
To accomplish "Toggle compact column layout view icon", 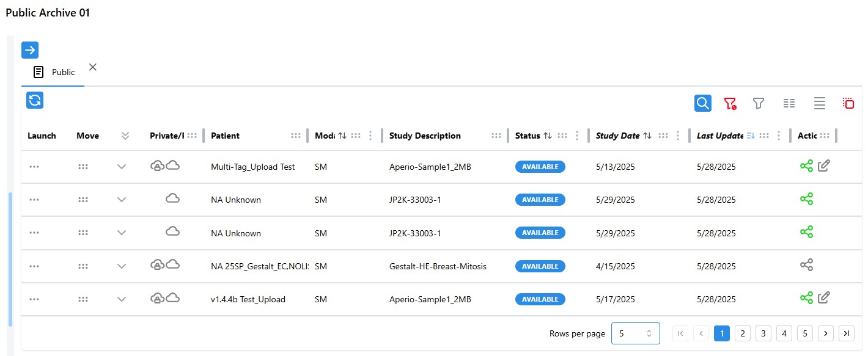I will tap(789, 104).
